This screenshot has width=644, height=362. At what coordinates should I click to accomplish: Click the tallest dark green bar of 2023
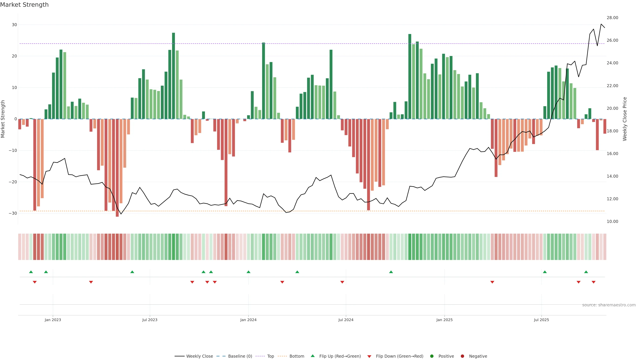174,75
